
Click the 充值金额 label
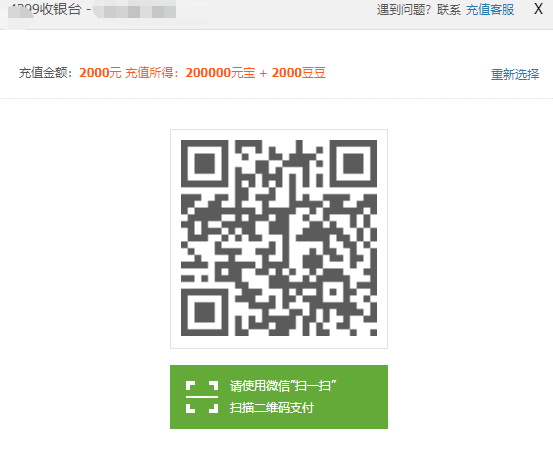(46, 73)
